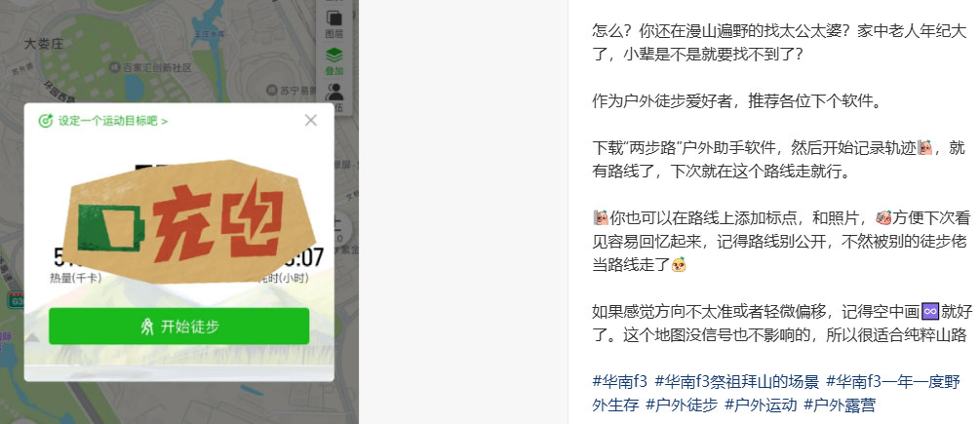Open the 图层 map layers icon

point(334,23)
